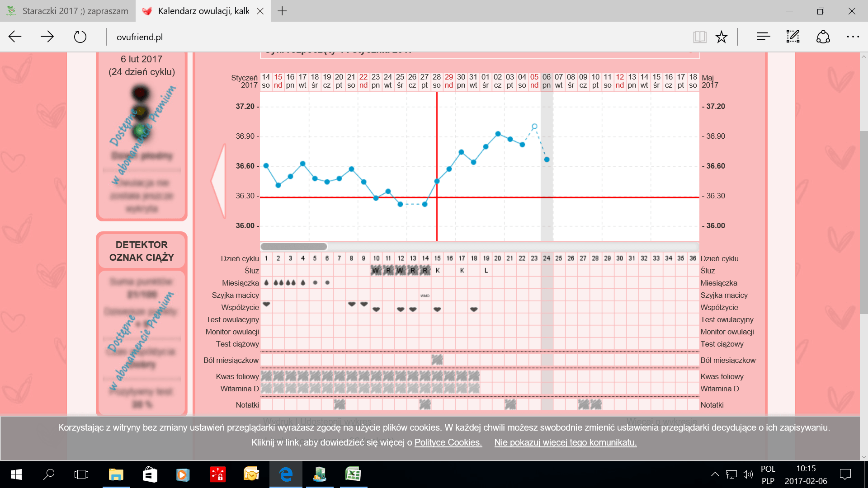The width and height of the screenshot is (868, 488).
Task: Add page to favorites star
Action: point(722,37)
